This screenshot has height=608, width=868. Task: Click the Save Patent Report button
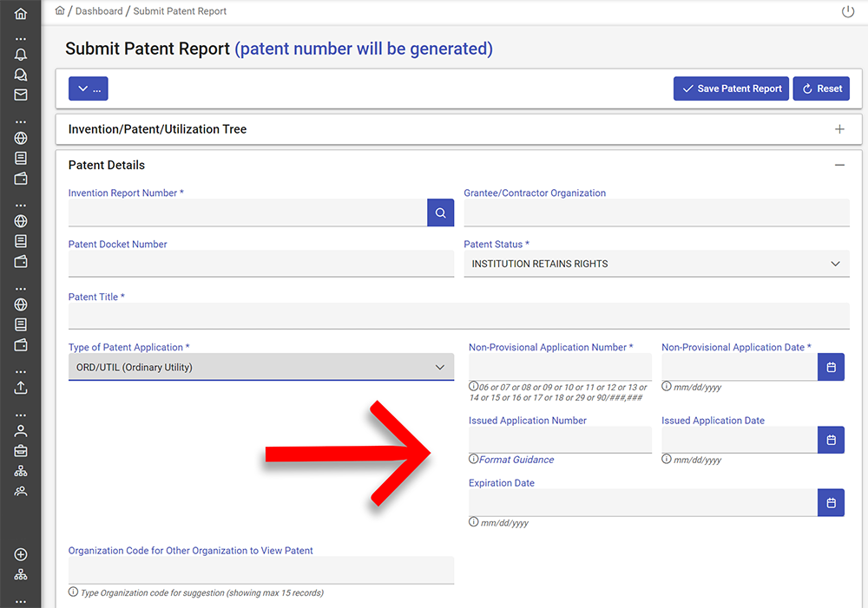click(731, 88)
